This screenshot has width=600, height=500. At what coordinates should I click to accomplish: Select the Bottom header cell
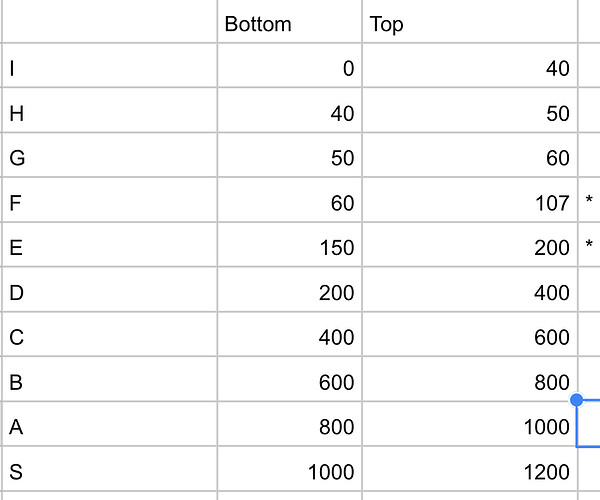pos(290,21)
